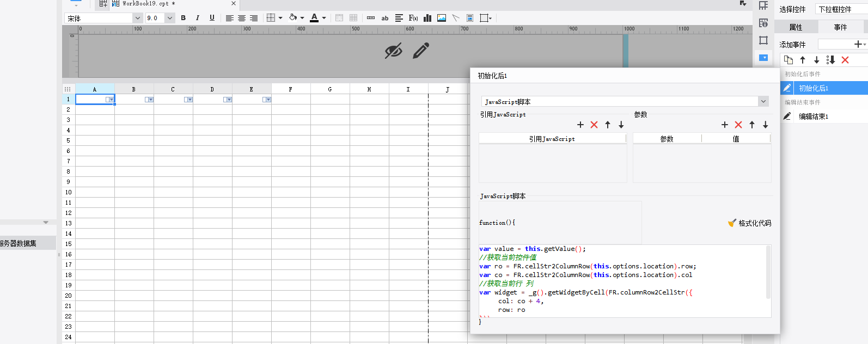Open font color dropdown arrow
Image resolution: width=868 pixels, height=344 pixels.
coord(324,18)
